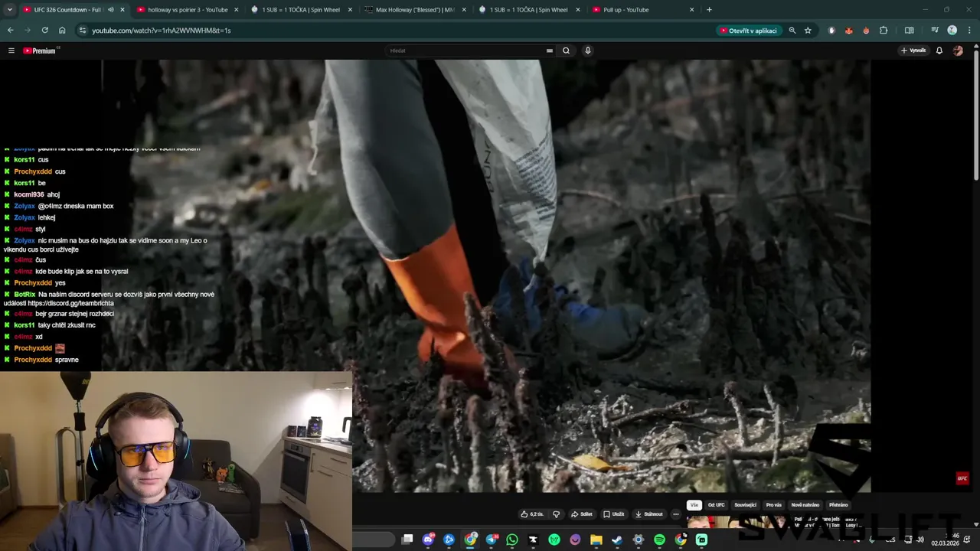Open Spotify from the taskbar
The width and height of the screenshot is (980, 551).
[x=659, y=540]
